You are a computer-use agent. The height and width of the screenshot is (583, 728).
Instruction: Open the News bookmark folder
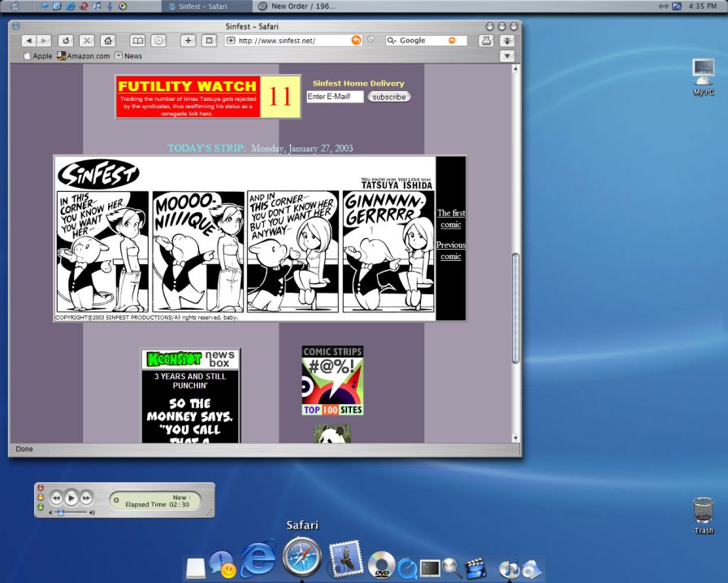point(128,56)
